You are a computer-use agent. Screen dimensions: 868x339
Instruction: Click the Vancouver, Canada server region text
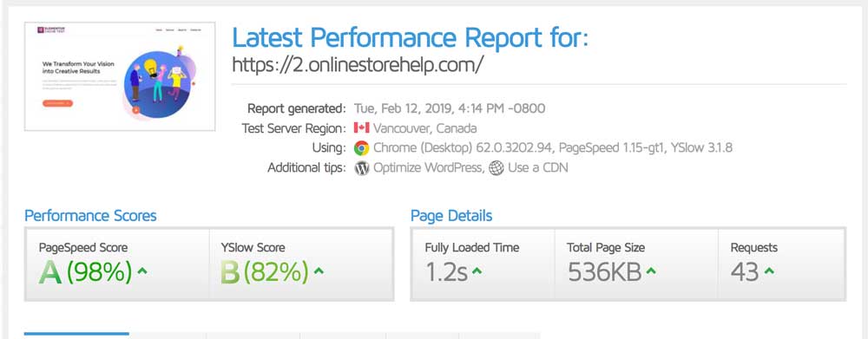pos(424,128)
